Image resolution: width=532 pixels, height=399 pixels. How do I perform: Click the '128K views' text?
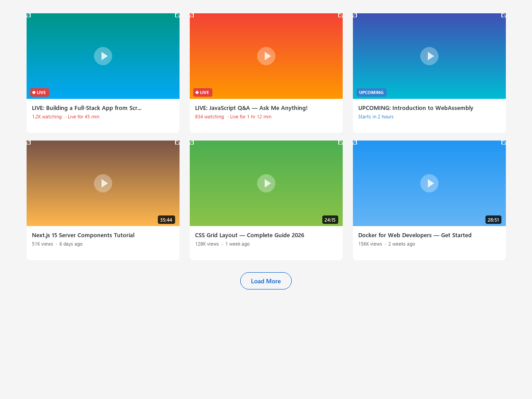click(x=207, y=244)
